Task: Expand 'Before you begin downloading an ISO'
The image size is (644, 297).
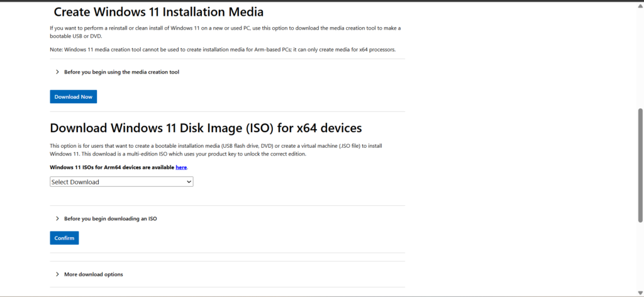Action: 106,218
